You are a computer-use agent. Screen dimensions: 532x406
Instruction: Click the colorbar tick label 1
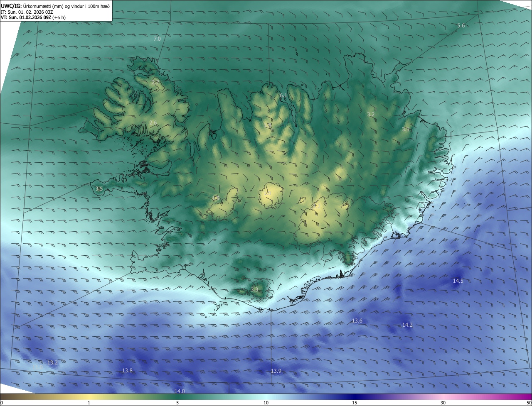(x=89, y=403)
